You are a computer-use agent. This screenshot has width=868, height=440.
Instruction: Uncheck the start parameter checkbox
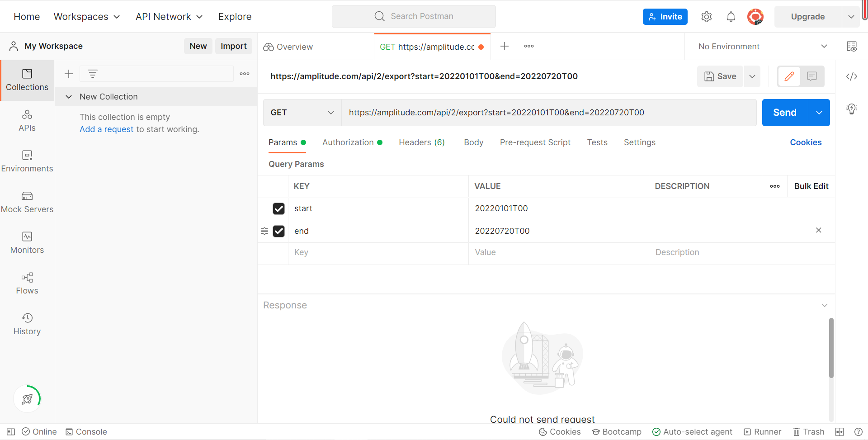click(279, 208)
